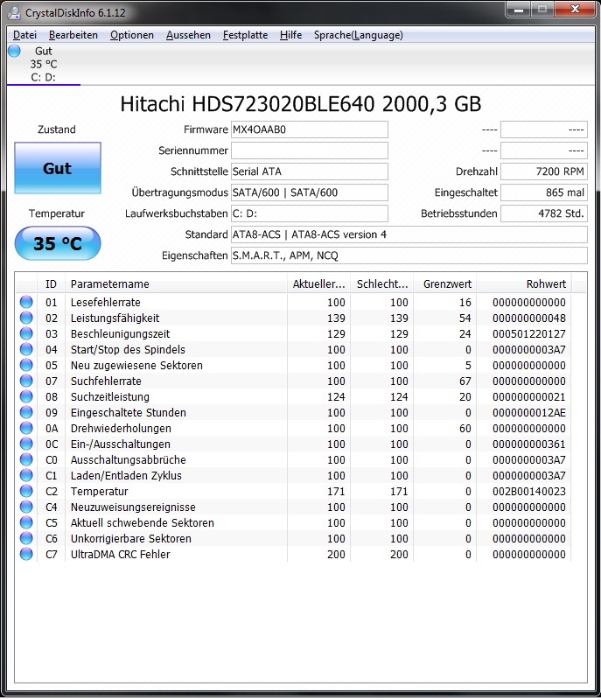Click the Laufwerksbuchstaben field C: D:
Image resolution: width=601 pixels, height=700 pixels.
tap(309, 213)
